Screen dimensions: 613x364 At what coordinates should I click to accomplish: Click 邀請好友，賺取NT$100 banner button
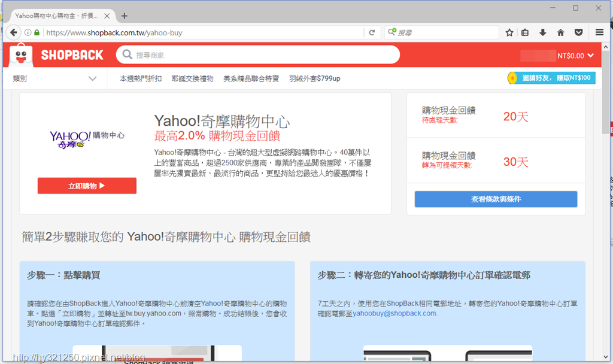[x=551, y=78]
